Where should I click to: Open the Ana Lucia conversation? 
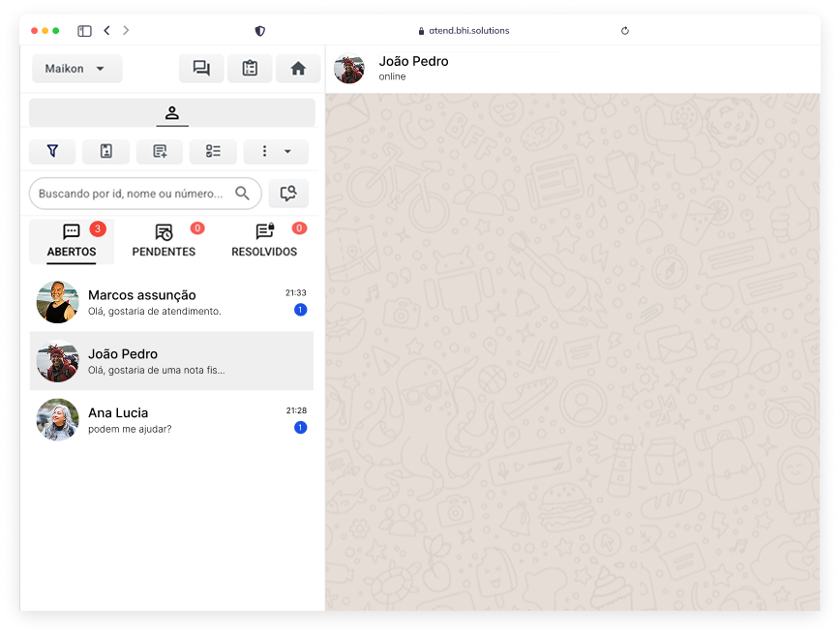[171, 420]
